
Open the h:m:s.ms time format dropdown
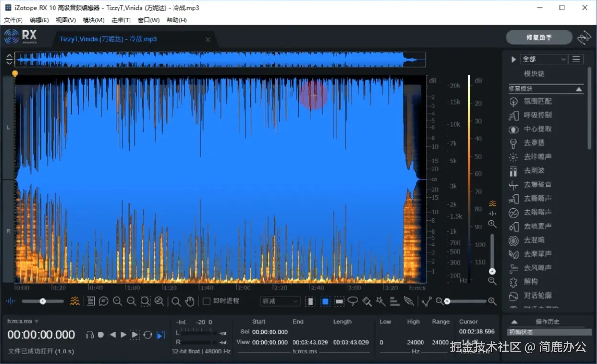pyautogui.click(x=23, y=321)
